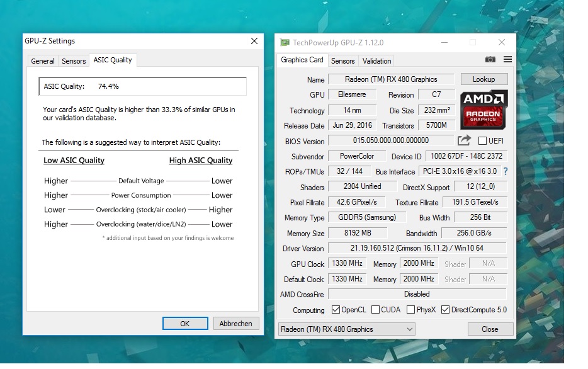The image size is (588, 369).
Task: Click the Name field showing Radeon RX 480
Action: click(391, 79)
